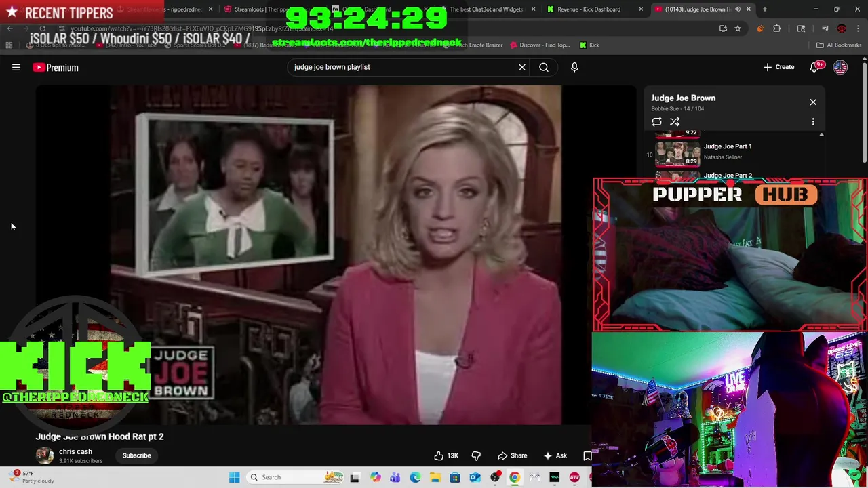Image resolution: width=868 pixels, height=488 pixels.
Task: Open Judge Joe Brown Part 2 entry
Action: pos(728,176)
